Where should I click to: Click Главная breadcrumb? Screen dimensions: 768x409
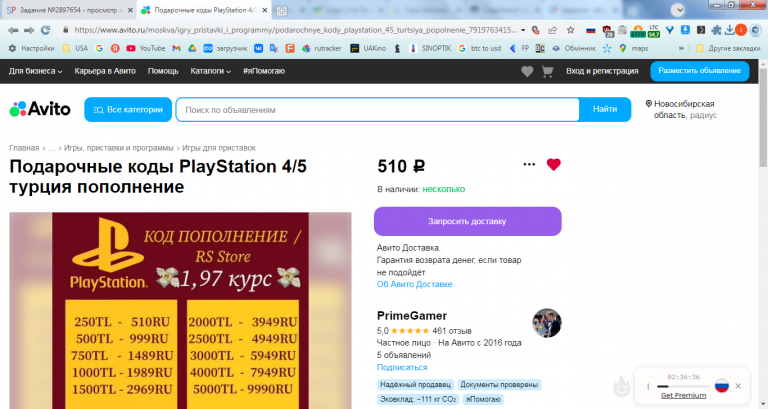(x=24, y=148)
